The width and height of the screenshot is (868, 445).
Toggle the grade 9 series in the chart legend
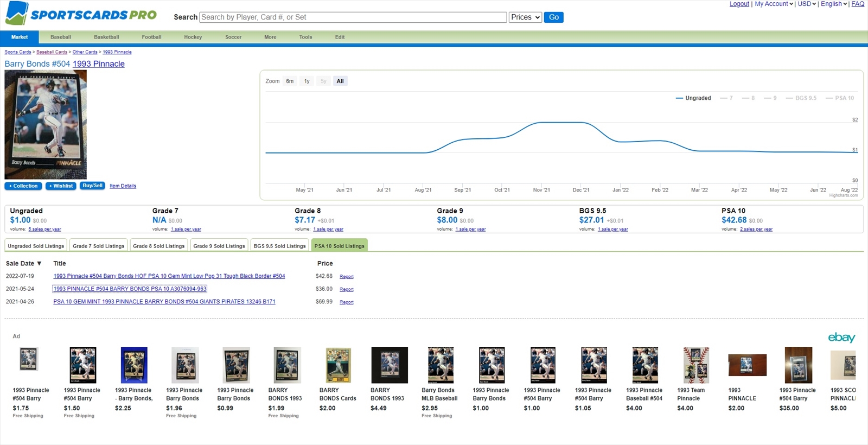point(770,98)
